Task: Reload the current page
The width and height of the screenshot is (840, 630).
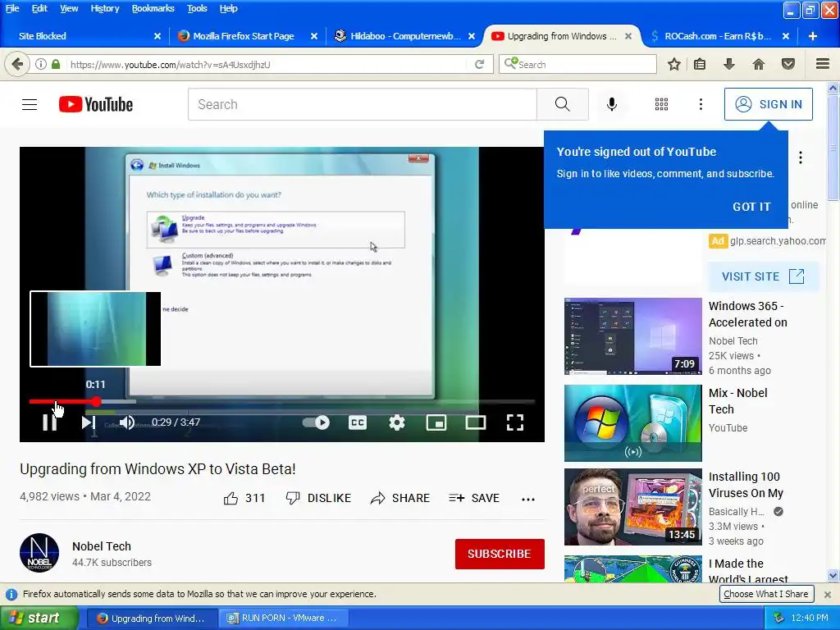Action: click(x=479, y=64)
